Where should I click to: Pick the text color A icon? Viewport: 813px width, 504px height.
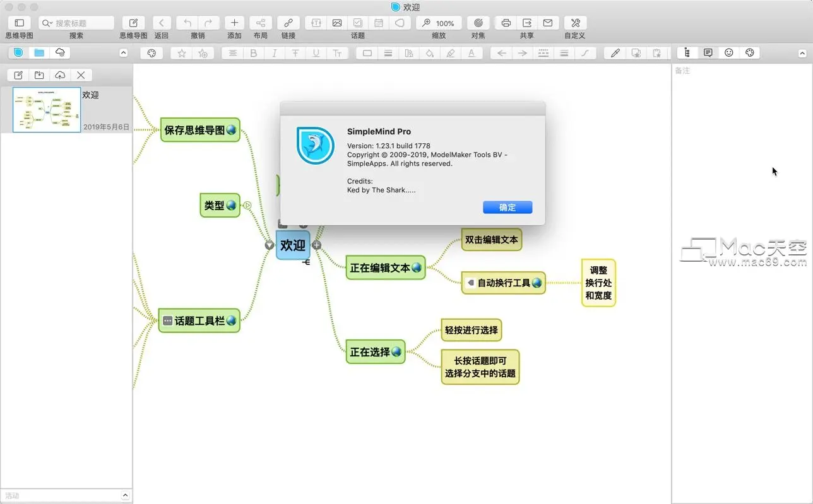[472, 53]
